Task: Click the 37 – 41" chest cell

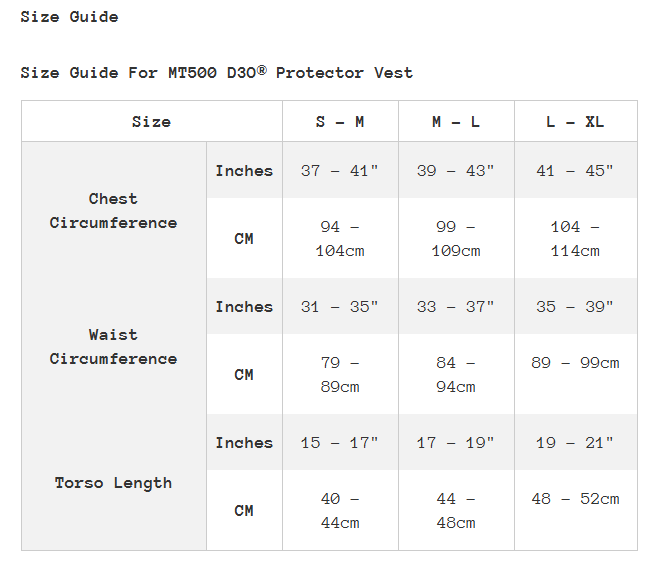Action: click(x=340, y=171)
